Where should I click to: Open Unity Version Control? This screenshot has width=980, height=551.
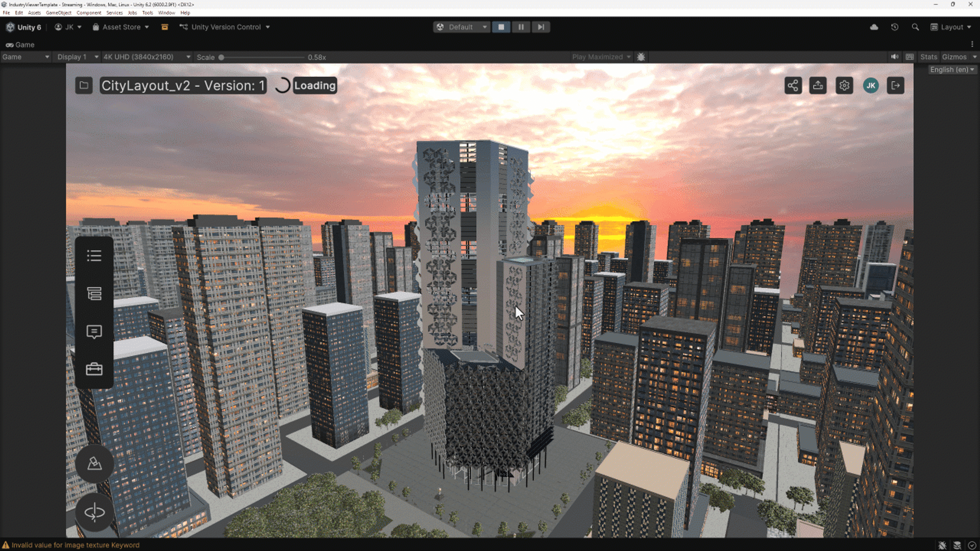(x=225, y=27)
